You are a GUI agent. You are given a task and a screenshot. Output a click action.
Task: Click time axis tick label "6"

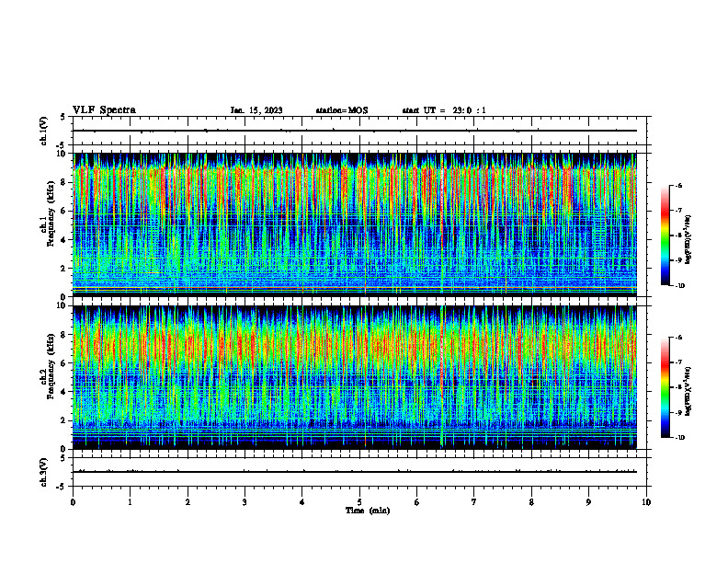pyautogui.click(x=417, y=502)
